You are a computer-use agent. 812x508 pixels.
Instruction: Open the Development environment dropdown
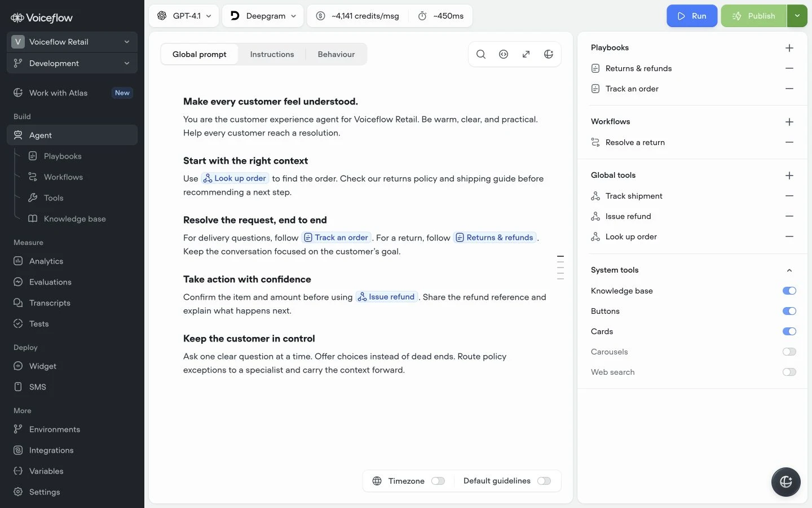[72, 63]
